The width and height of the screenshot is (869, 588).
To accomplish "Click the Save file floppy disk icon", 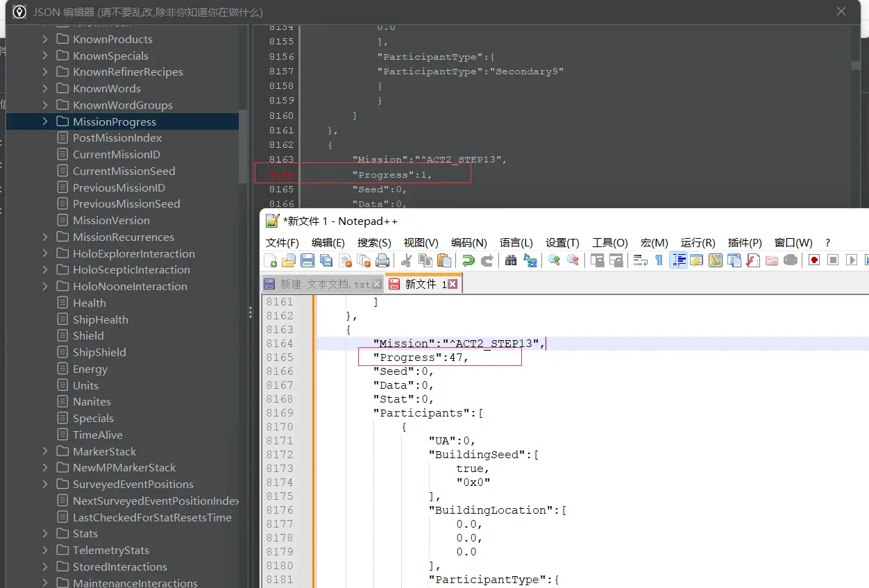I will point(307,260).
